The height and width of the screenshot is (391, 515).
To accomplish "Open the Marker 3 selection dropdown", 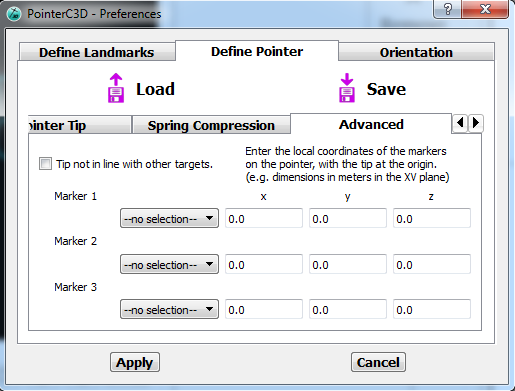I will tap(169, 309).
